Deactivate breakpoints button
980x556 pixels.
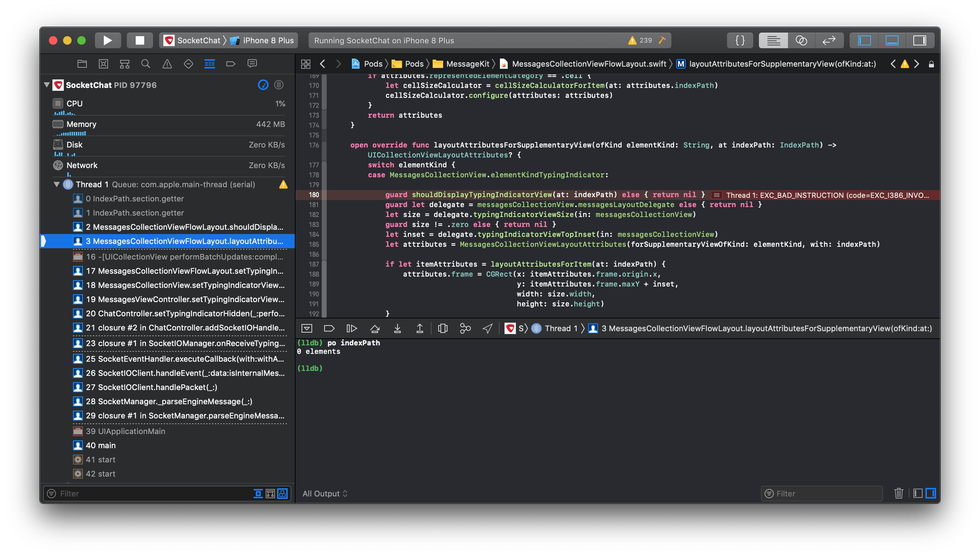click(329, 328)
